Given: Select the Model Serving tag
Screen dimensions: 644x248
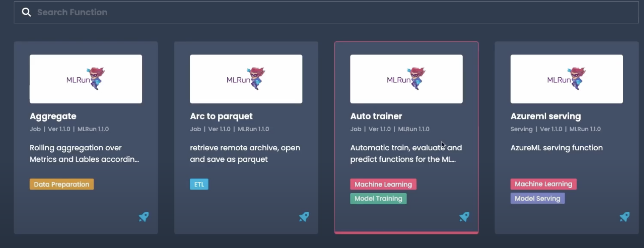Looking at the screenshot, I should [537, 198].
